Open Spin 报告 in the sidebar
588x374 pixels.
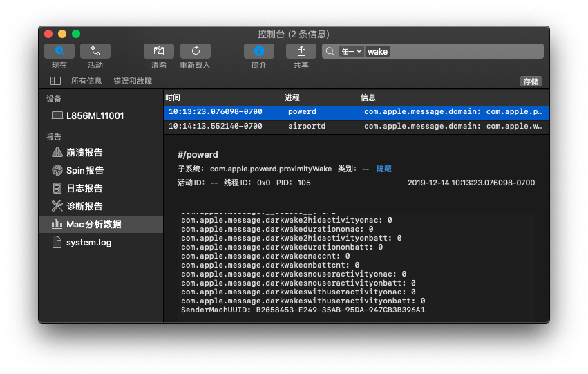click(84, 170)
